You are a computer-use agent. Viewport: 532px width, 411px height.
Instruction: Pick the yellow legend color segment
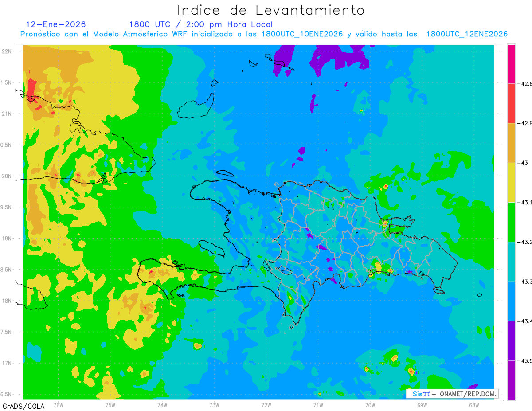[511, 182]
